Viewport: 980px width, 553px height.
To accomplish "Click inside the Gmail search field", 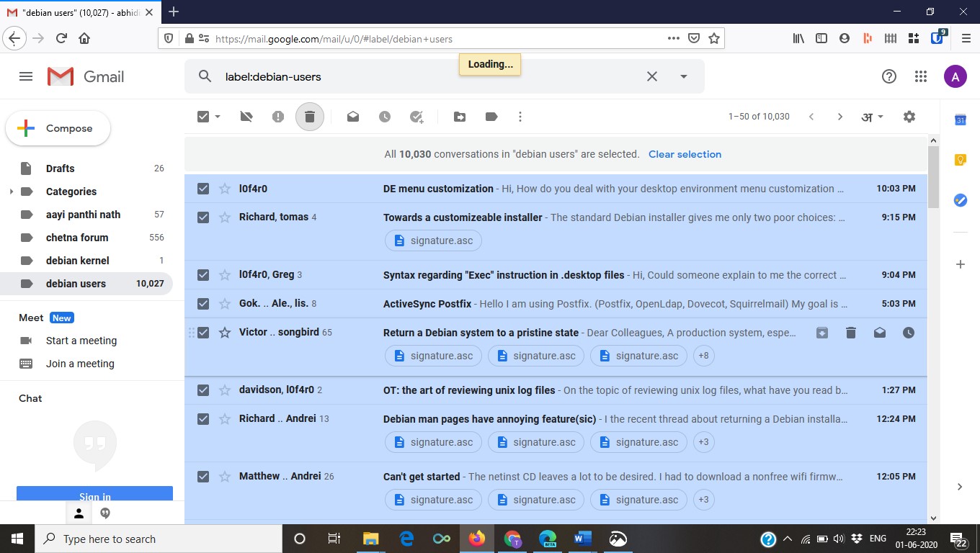I will (x=432, y=76).
